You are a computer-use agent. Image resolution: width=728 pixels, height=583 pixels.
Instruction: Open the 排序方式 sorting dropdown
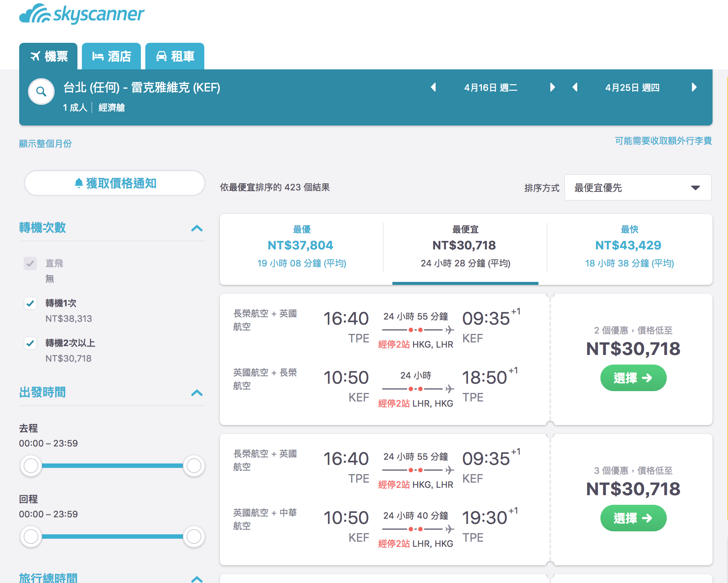point(638,187)
